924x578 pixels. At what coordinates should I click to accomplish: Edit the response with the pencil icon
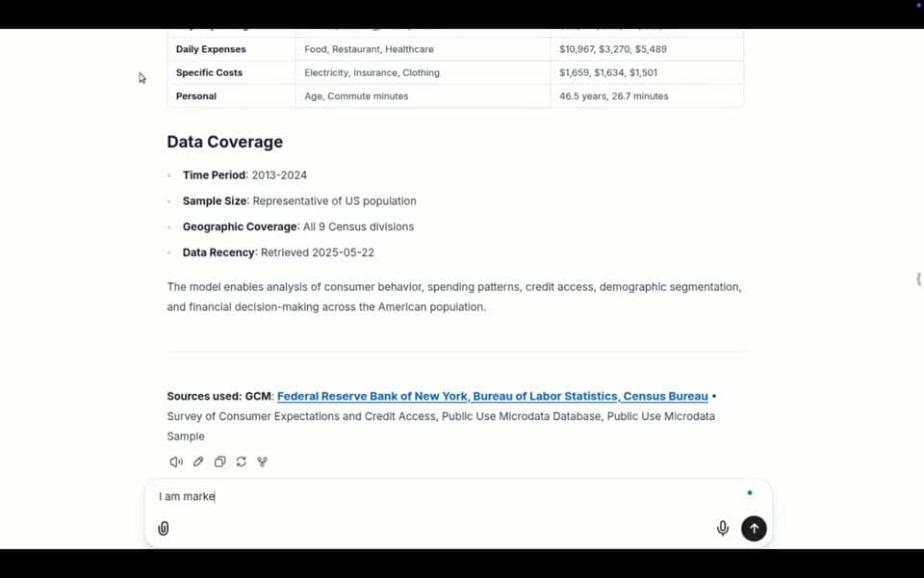(198, 461)
